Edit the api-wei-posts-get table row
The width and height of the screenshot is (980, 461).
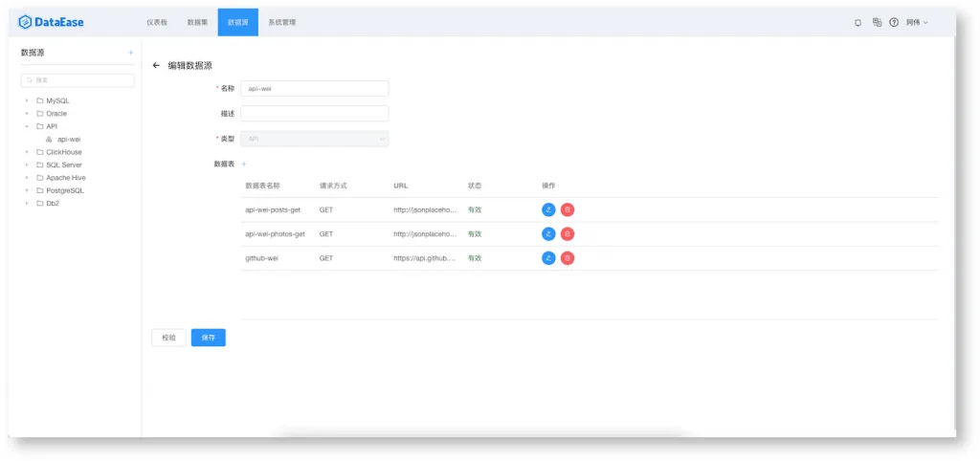pyautogui.click(x=548, y=209)
